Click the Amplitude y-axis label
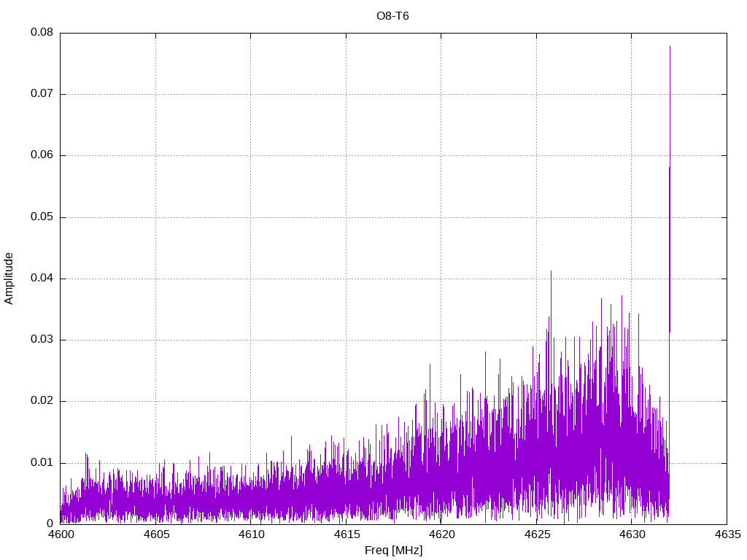The width and height of the screenshot is (747, 560). click(x=9, y=278)
